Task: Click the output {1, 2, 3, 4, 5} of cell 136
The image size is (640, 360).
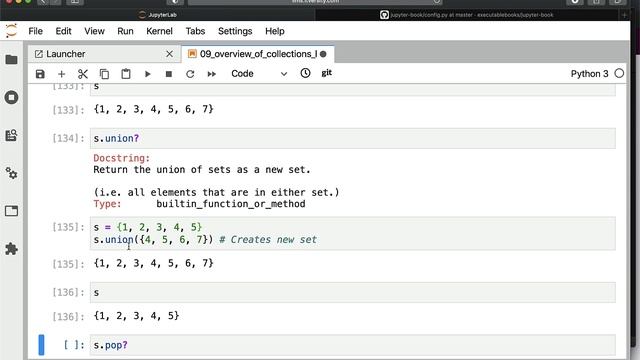Action: pos(136,316)
